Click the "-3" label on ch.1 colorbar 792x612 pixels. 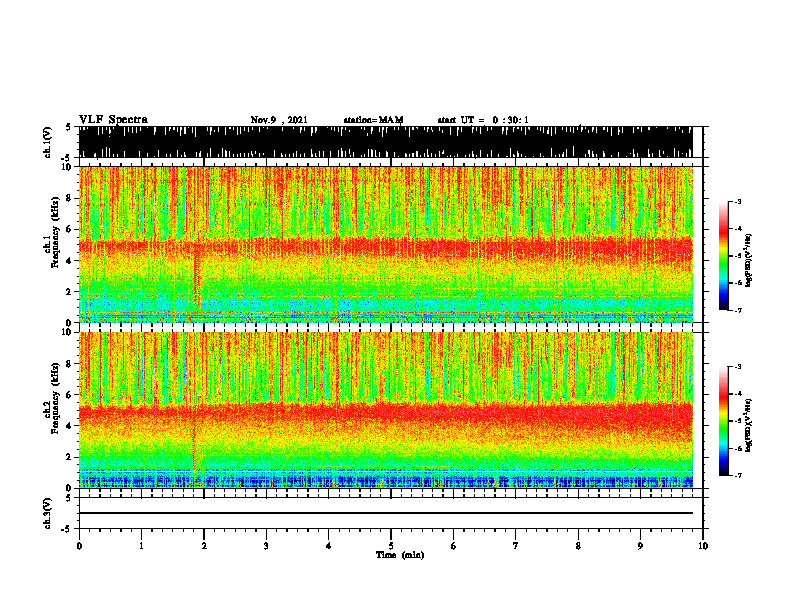[737, 202]
